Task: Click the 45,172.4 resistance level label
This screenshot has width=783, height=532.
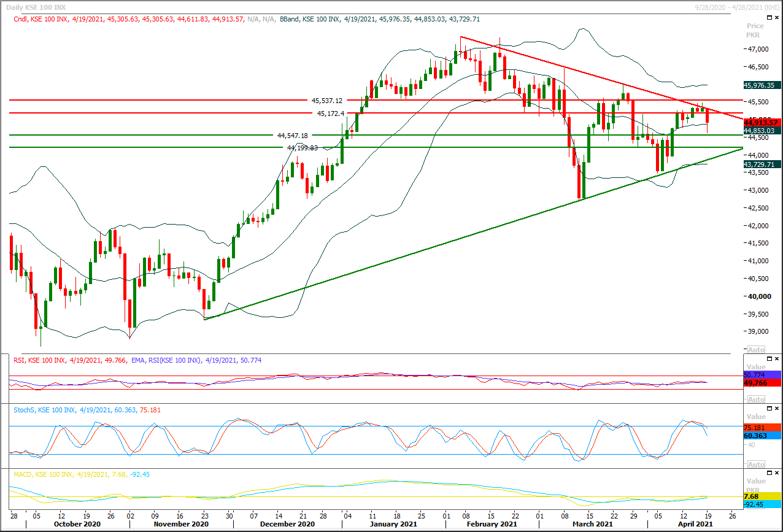Action: [332, 113]
